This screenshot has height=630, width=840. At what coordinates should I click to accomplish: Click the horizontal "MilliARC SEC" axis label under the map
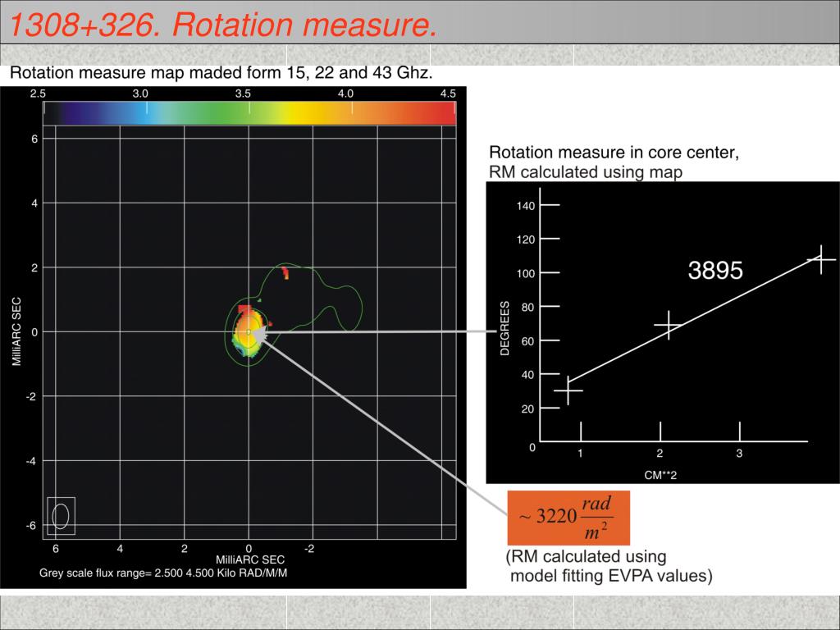point(250,559)
